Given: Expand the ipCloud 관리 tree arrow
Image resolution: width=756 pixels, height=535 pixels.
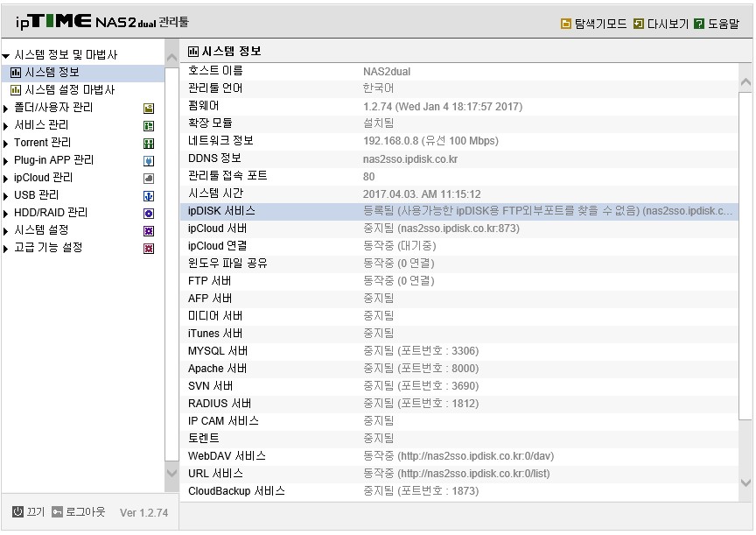Looking at the screenshot, I should pyautogui.click(x=6, y=179).
